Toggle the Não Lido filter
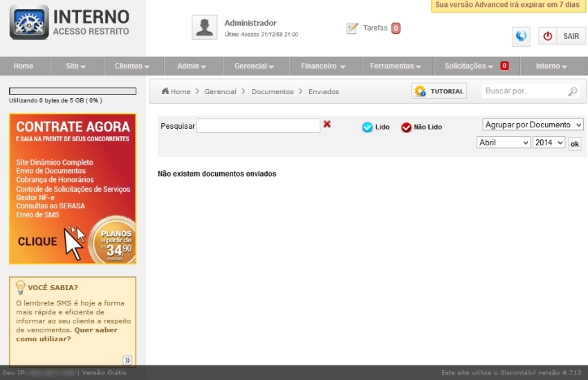 pos(406,127)
